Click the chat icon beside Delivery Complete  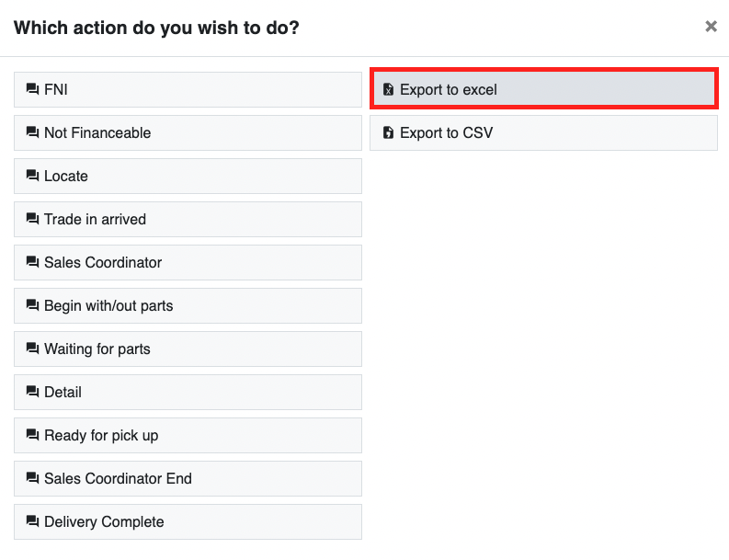(32, 521)
